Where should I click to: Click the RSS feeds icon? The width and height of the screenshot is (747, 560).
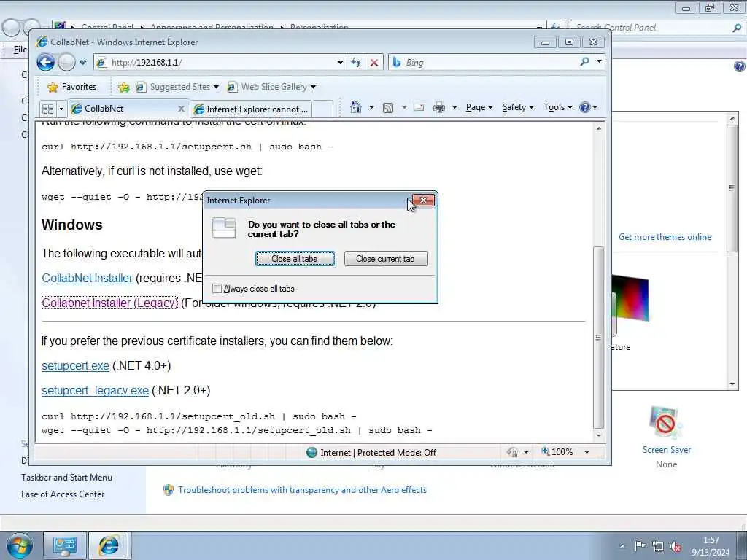(x=388, y=108)
